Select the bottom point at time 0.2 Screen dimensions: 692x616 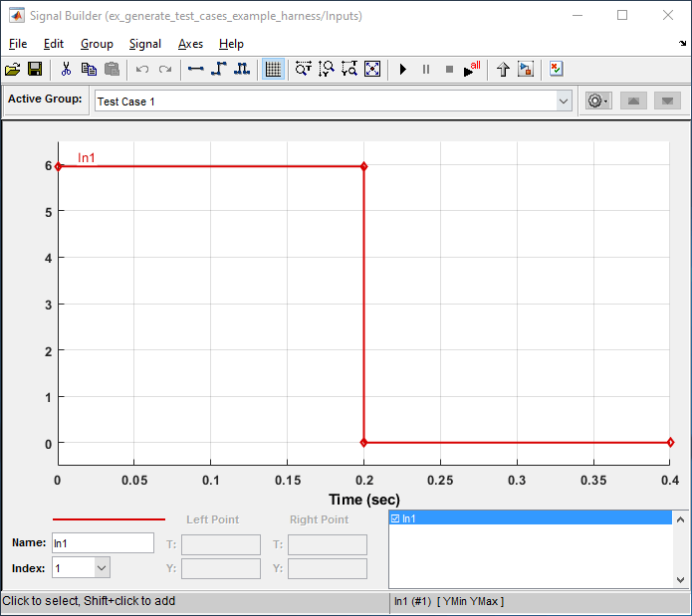point(363,442)
